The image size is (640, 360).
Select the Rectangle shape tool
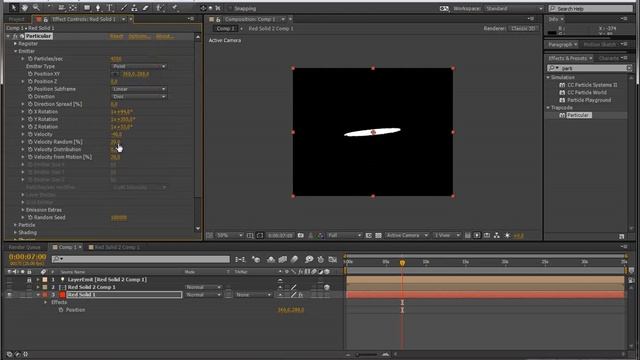coord(87,8)
